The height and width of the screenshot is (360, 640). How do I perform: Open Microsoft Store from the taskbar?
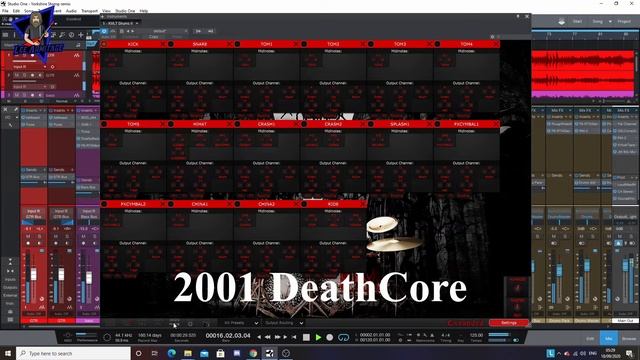(220, 353)
